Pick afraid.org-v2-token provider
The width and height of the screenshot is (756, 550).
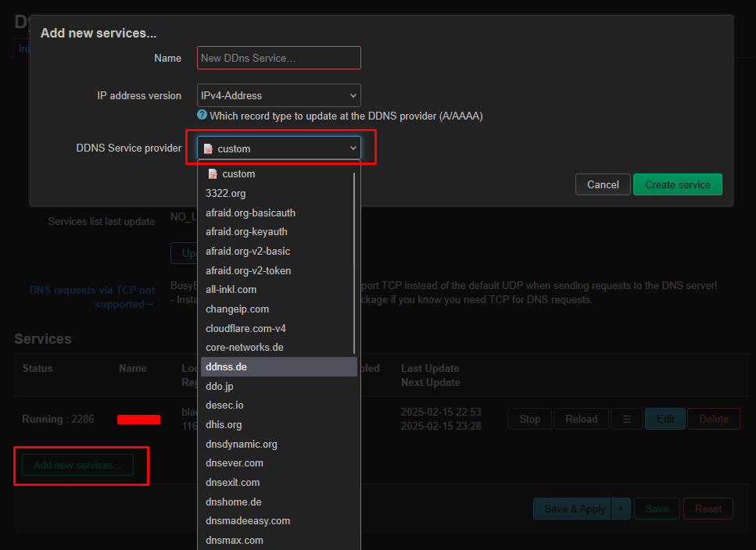tap(278, 270)
